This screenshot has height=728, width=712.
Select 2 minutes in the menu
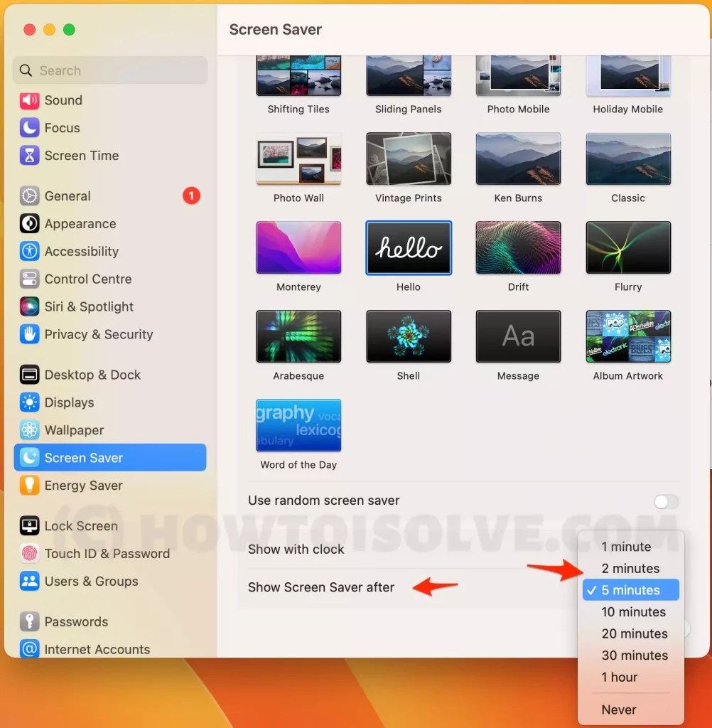631,568
